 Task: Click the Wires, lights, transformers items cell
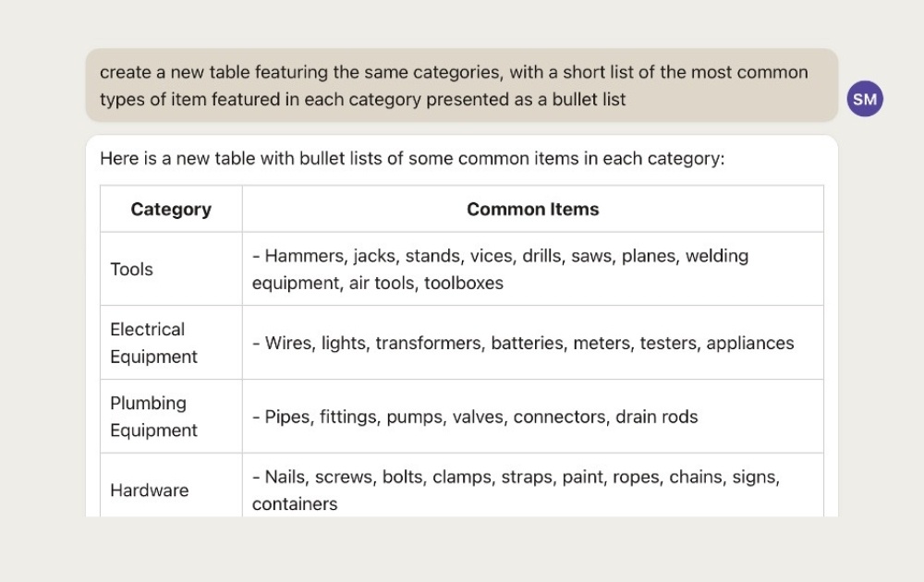pos(533,343)
